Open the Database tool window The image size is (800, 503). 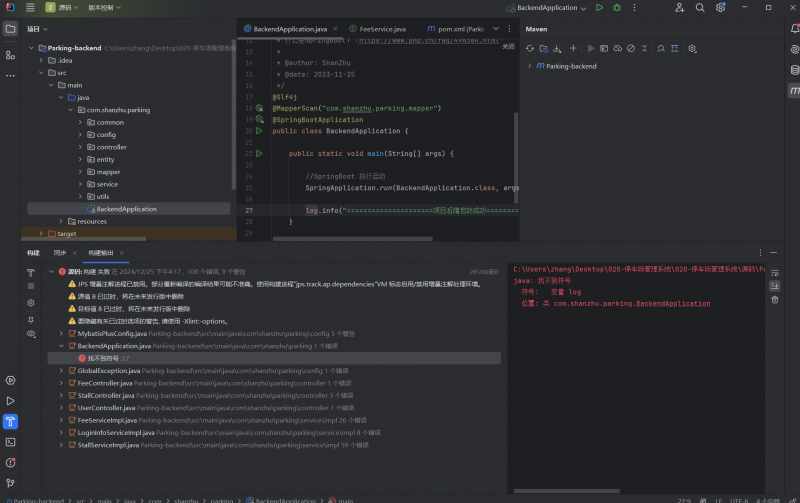point(794,70)
